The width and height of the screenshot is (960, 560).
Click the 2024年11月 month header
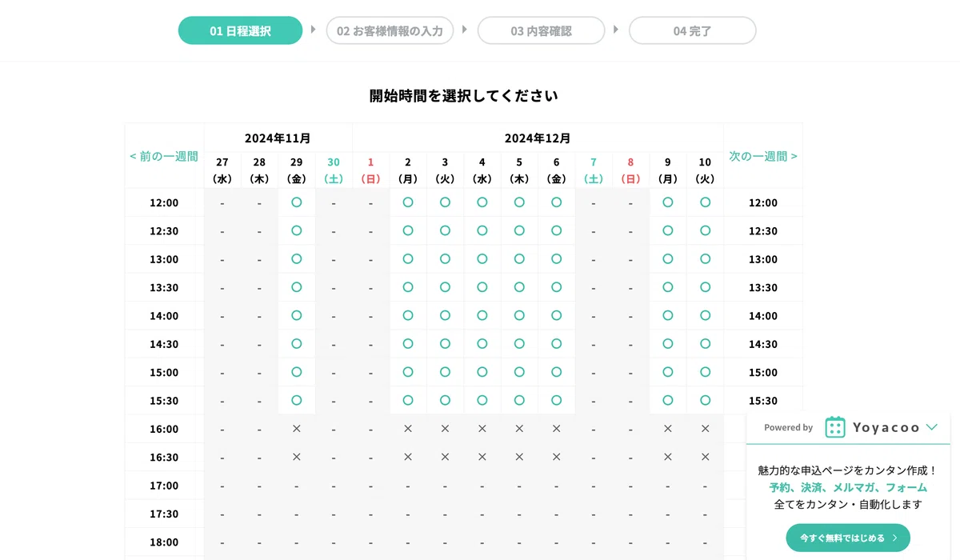(x=278, y=138)
